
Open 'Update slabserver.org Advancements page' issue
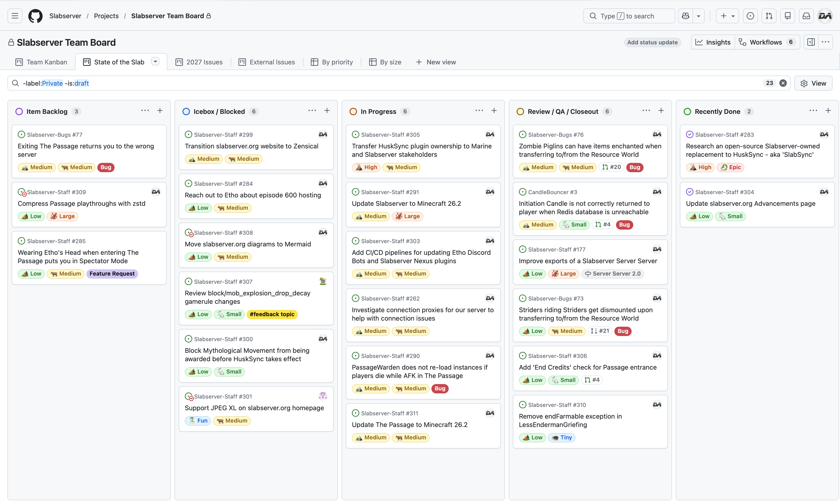click(x=751, y=203)
